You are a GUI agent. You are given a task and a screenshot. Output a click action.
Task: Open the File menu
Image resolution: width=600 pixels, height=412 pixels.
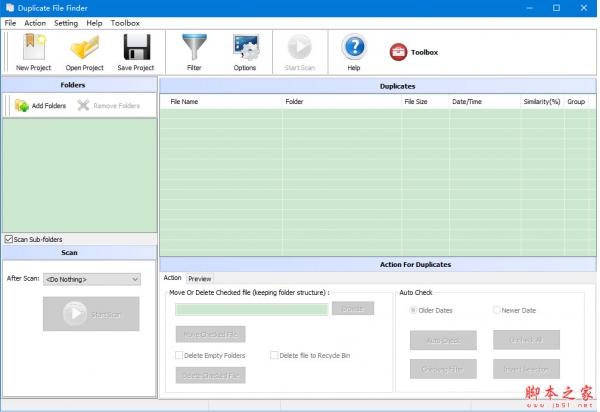(10, 23)
